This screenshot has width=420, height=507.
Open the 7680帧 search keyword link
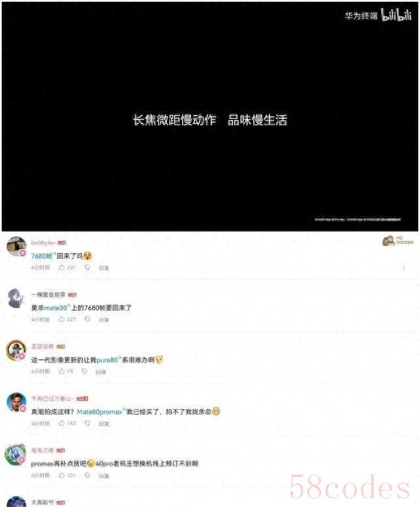43,255
